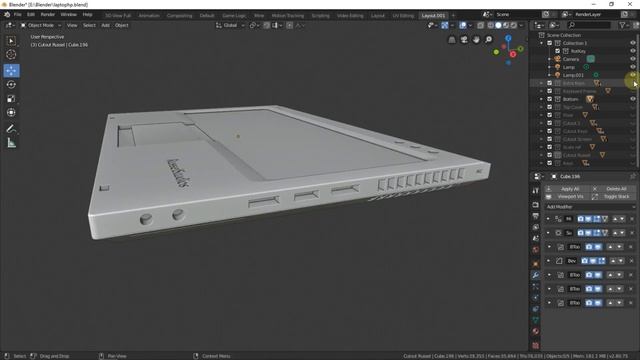This screenshot has height=360, width=640.
Task: Choose the Rotate tool
Action: click(x=11, y=84)
